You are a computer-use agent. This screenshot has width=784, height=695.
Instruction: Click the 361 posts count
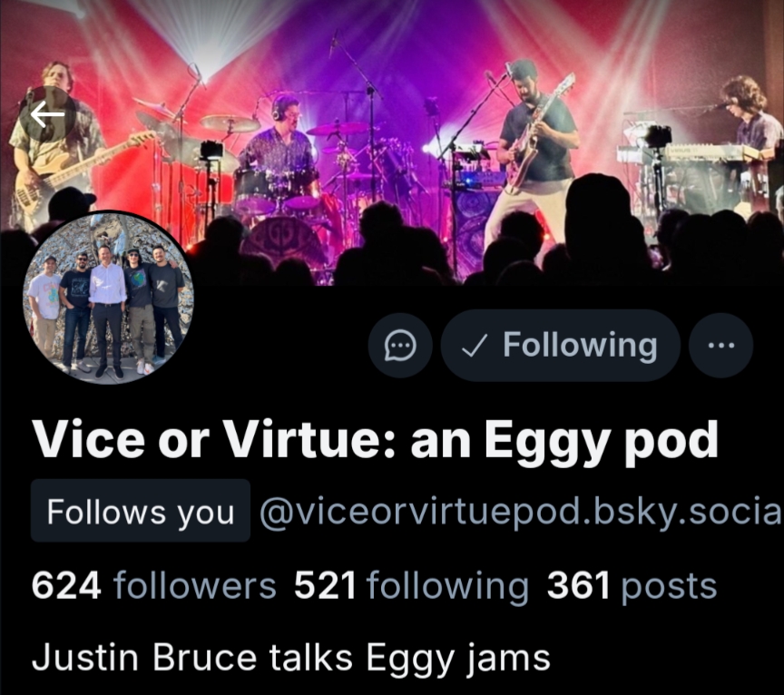coord(632,585)
